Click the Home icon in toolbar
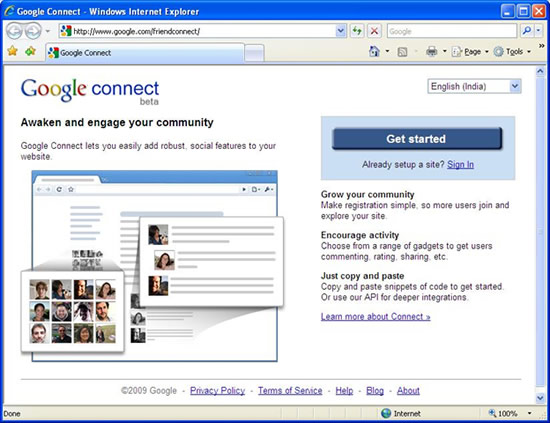Viewport: 550px width, 423px height. pyautogui.click(x=374, y=52)
